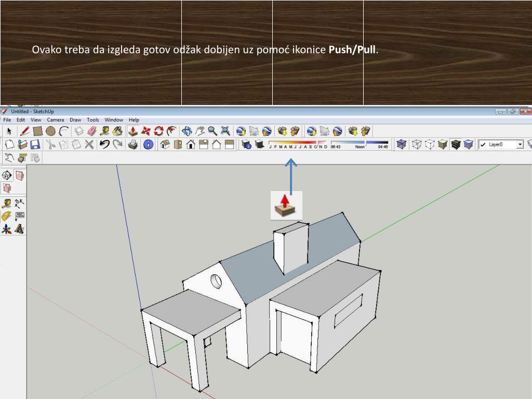Select the Section Plane tool
Image resolution: width=532 pixels, height=399 pixels.
pyautogui.click(x=7, y=176)
